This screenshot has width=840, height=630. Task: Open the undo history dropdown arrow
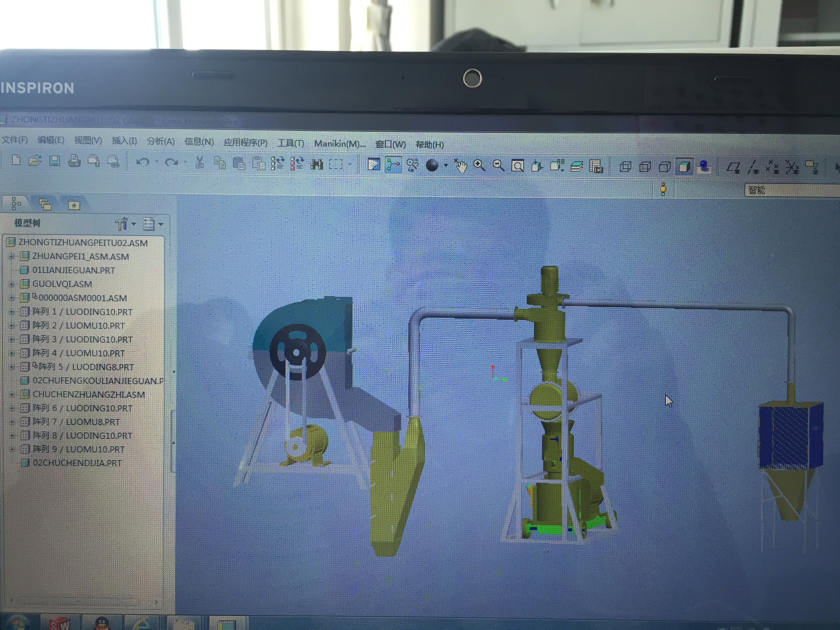(156, 162)
